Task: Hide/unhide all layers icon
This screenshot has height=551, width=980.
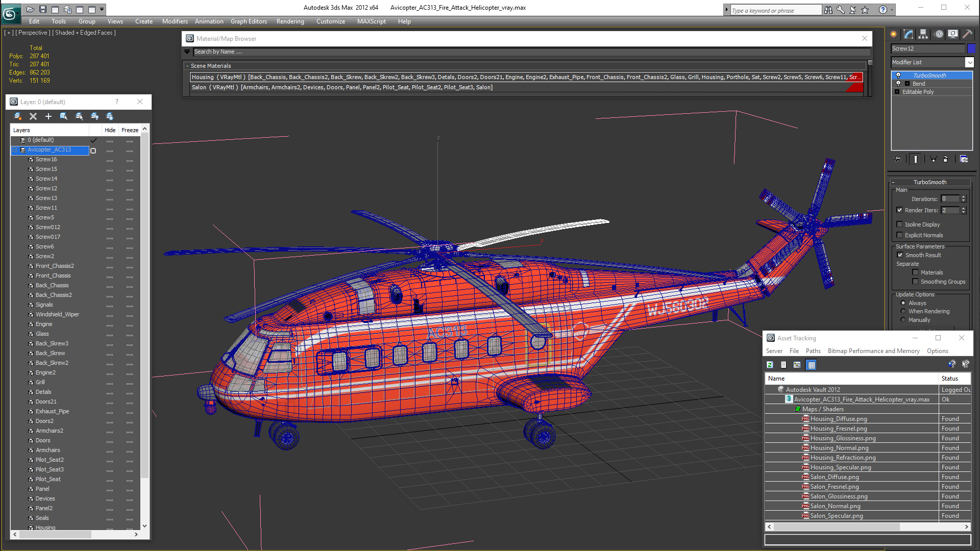Action: click(x=94, y=116)
